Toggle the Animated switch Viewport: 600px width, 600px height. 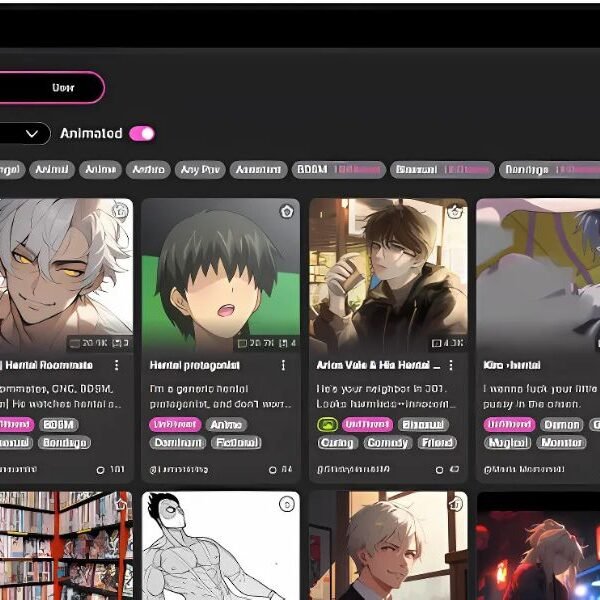(x=142, y=133)
